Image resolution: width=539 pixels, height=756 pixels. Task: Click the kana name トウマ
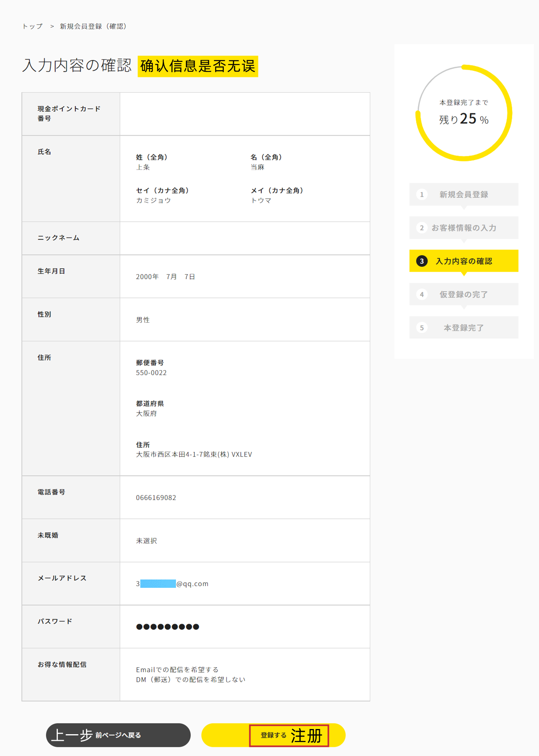261,201
